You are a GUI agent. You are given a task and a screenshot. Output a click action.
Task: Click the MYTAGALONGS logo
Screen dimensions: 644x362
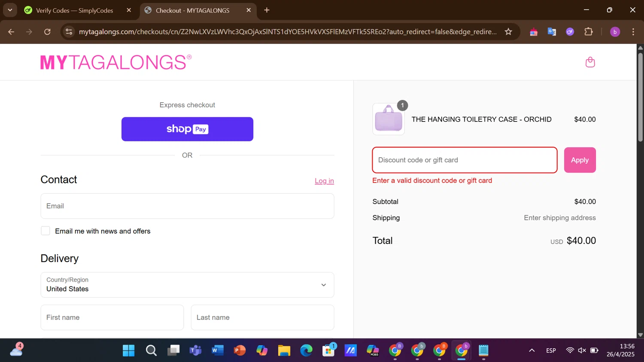116,62
